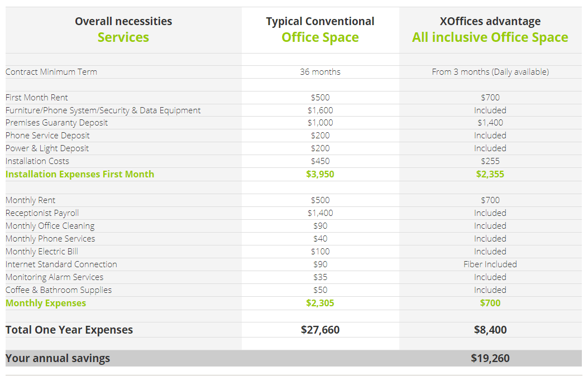This screenshot has height=376, width=588.
Task: Click From 3 months (Daily available) cell
Action: click(x=490, y=71)
